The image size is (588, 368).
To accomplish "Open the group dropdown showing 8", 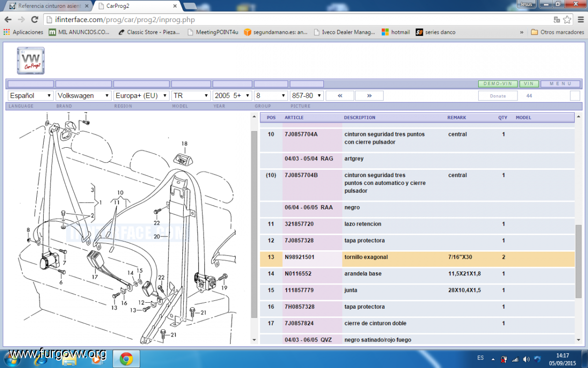I will point(271,96).
